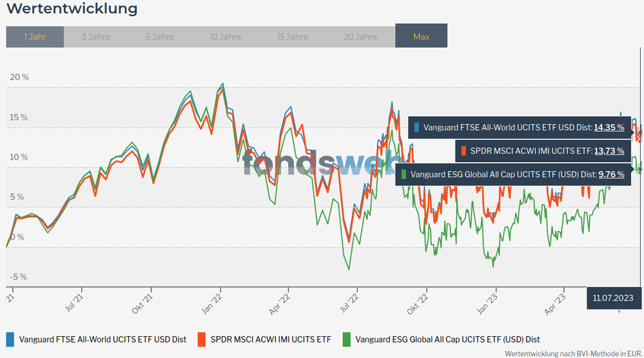Image resolution: width=644 pixels, height=358 pixels.
Task: Click the 11.07.2023 date marker
Action: [614, 298]
